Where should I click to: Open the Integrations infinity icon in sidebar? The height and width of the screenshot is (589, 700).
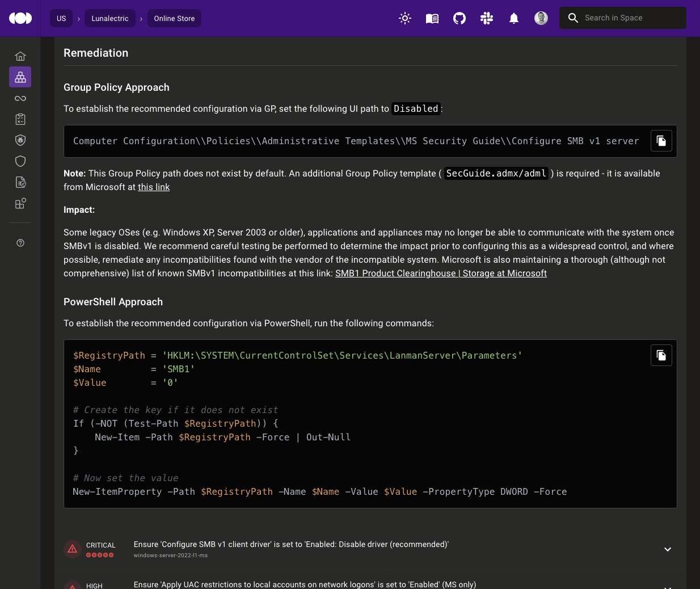point(20,98)
